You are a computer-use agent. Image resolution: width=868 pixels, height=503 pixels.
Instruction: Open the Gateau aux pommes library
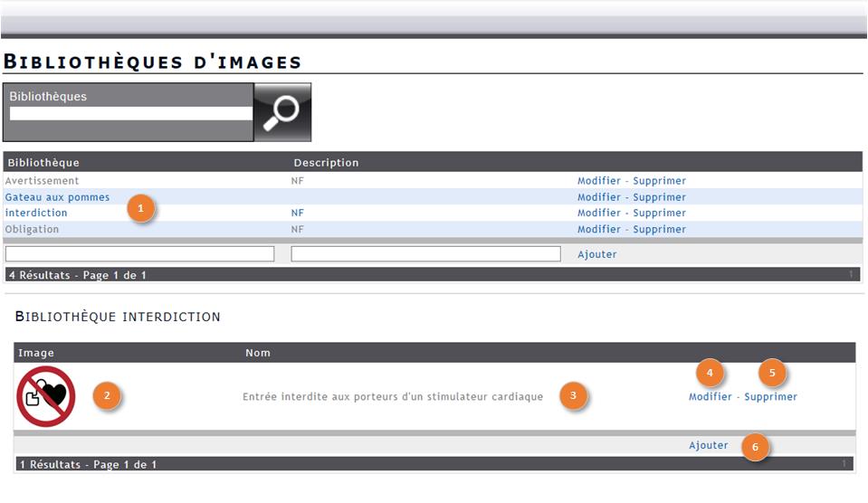[x=57, y=197]
